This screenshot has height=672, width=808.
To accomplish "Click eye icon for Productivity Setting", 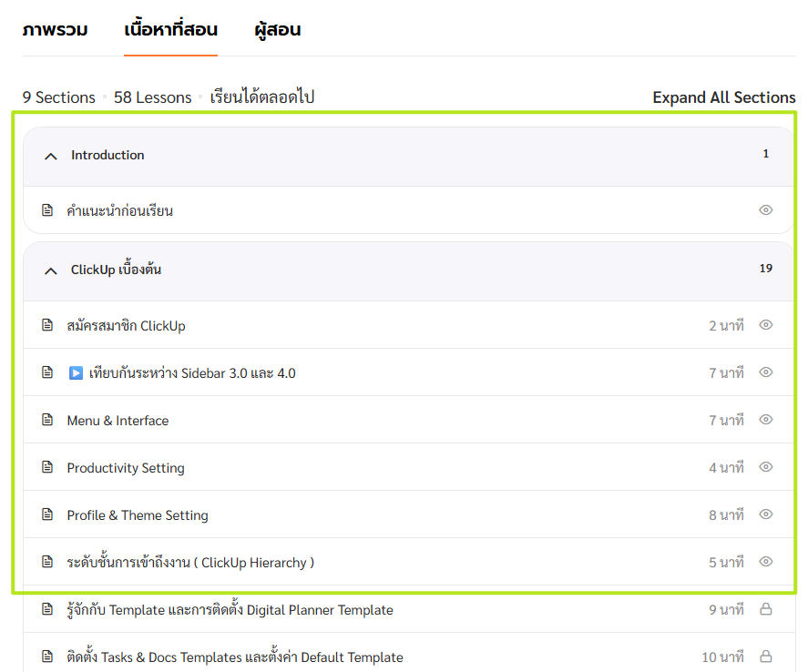I will tap(766, 467).
